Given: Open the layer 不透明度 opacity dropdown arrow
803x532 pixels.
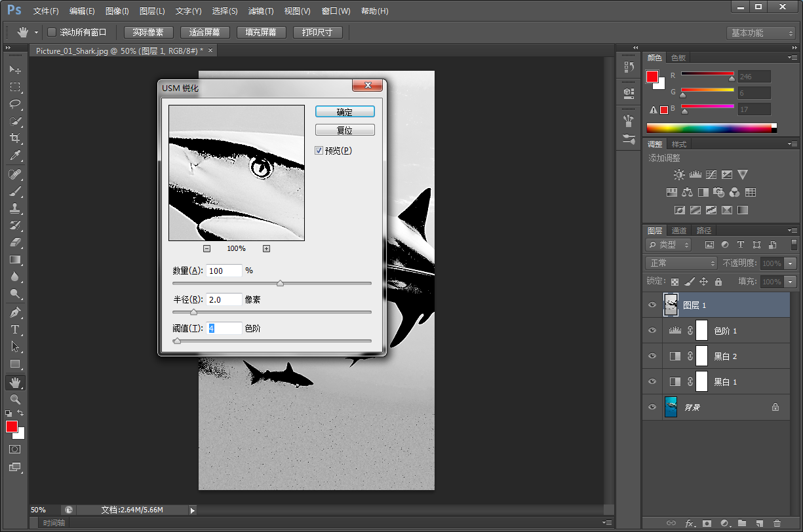Looking at the screenshot, I should (x=791, y=263).
